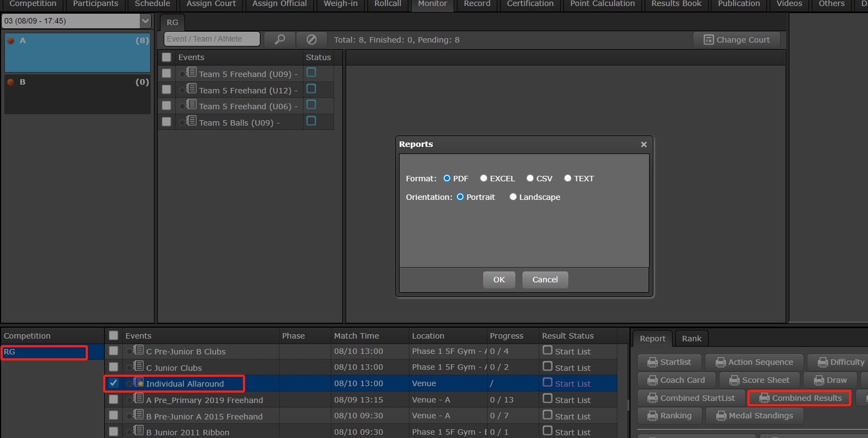868x438 pixels.
Task: Switch to the Rank tab
Action: 691,339
